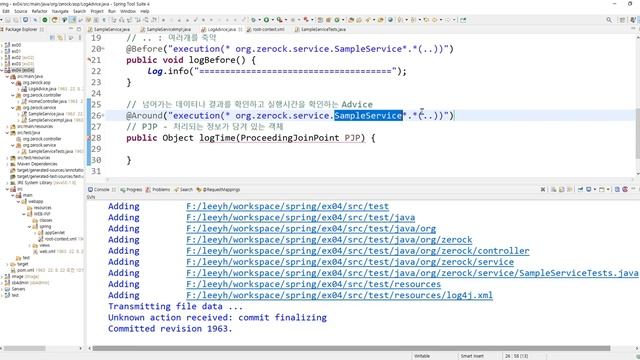Collapse the src/main/java folder
640x360 pixels.
[7, 76]
